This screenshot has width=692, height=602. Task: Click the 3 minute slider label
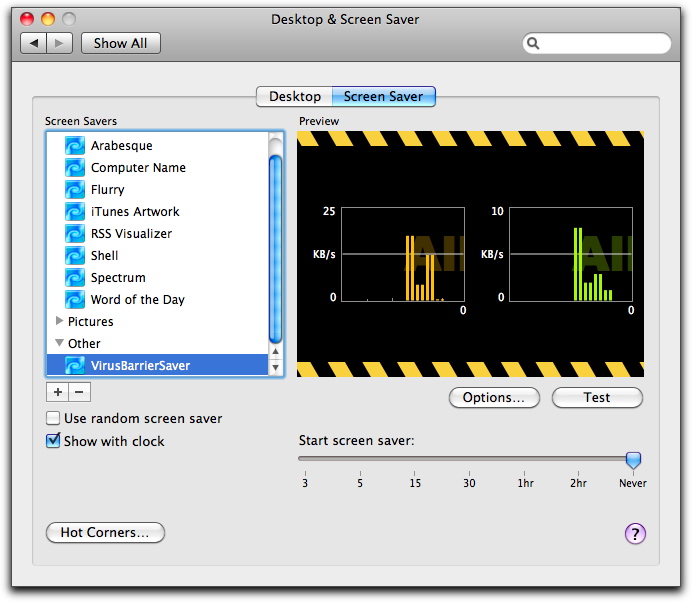[x=305, y=483]
